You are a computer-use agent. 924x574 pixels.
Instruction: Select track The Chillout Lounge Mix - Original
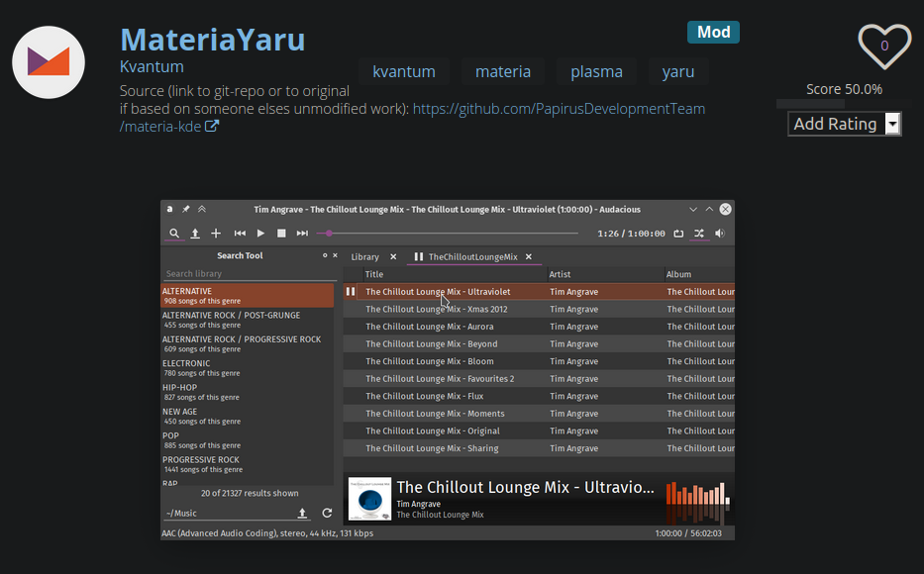click(x=539, y=430)
